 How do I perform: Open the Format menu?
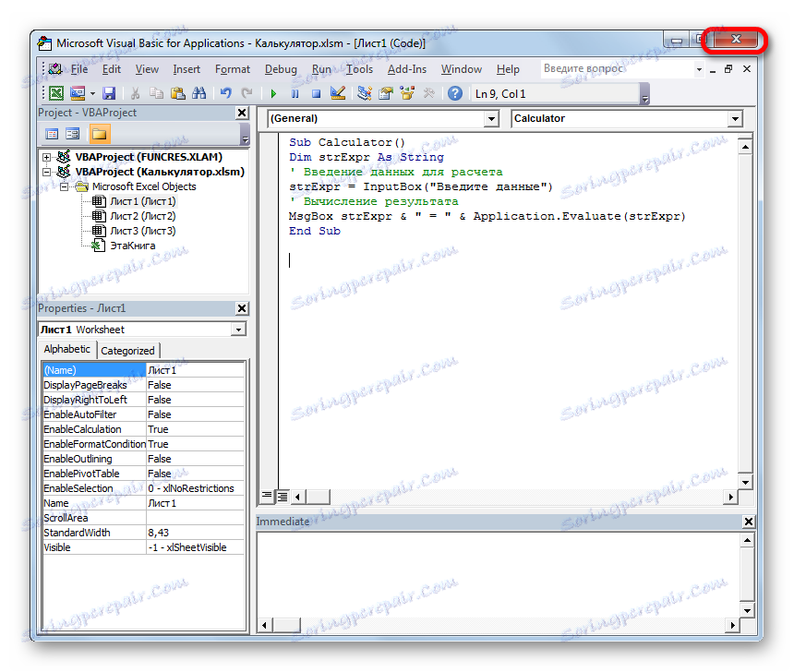[x=233, y=69]
